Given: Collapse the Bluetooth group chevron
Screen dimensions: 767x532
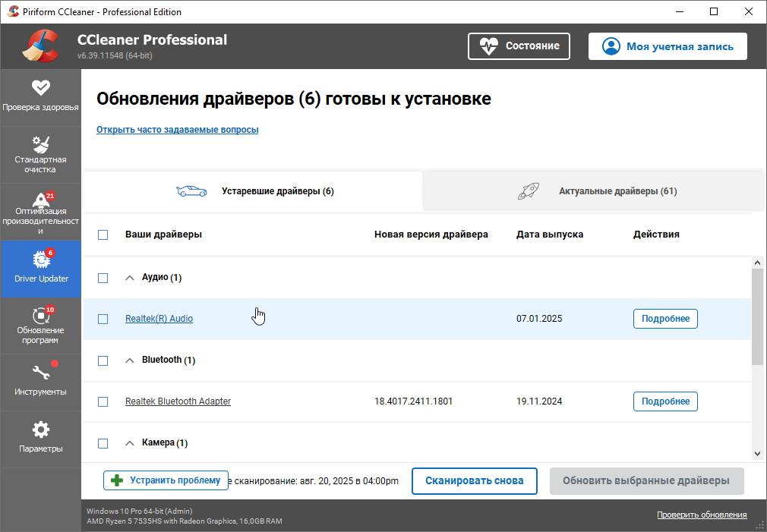Looking at the screenshot, I should pyautogui.click(x=130, y=360).
